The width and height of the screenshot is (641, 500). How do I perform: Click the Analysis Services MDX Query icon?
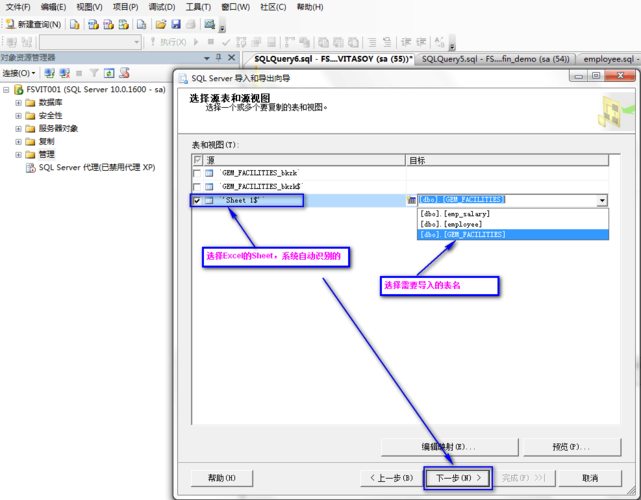point(93,25)
